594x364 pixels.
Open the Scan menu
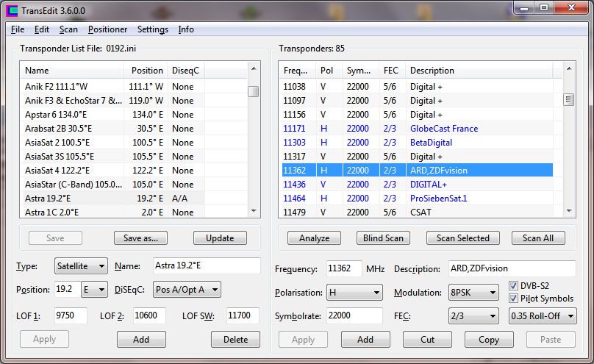click(x=68, y=29)
